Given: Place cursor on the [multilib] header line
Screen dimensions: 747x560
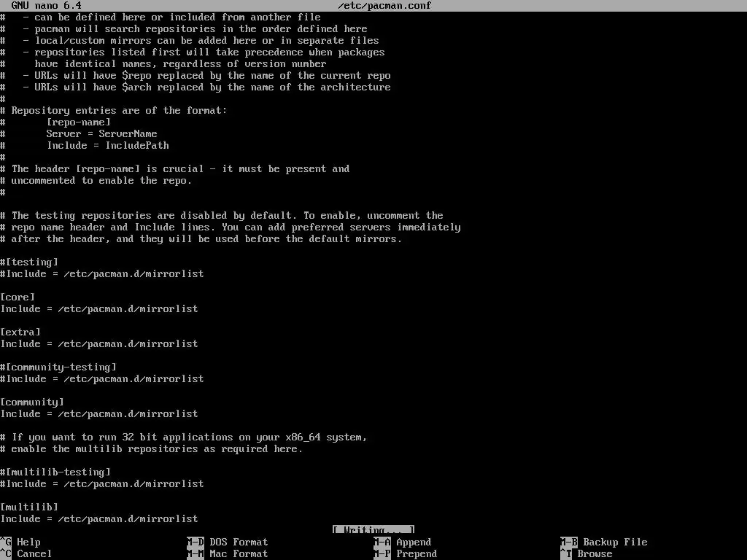Looking at the screenshot, I should [x=29, y=507].
